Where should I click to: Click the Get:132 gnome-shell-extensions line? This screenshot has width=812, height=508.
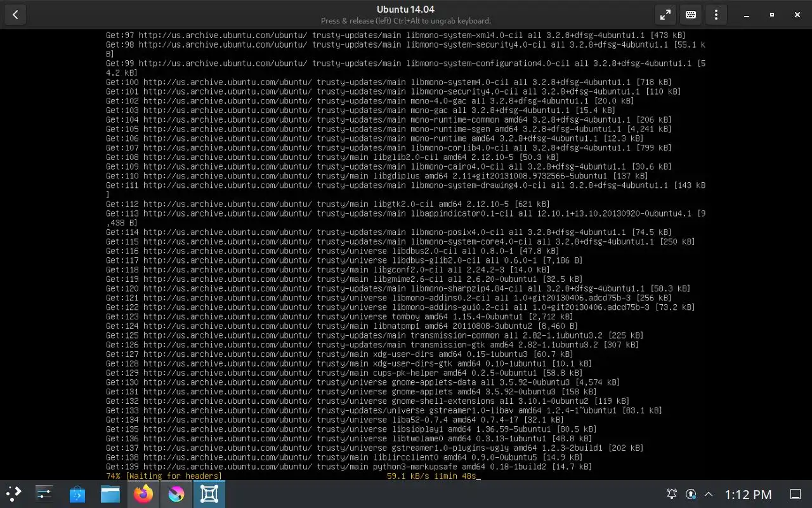[368, 401]
